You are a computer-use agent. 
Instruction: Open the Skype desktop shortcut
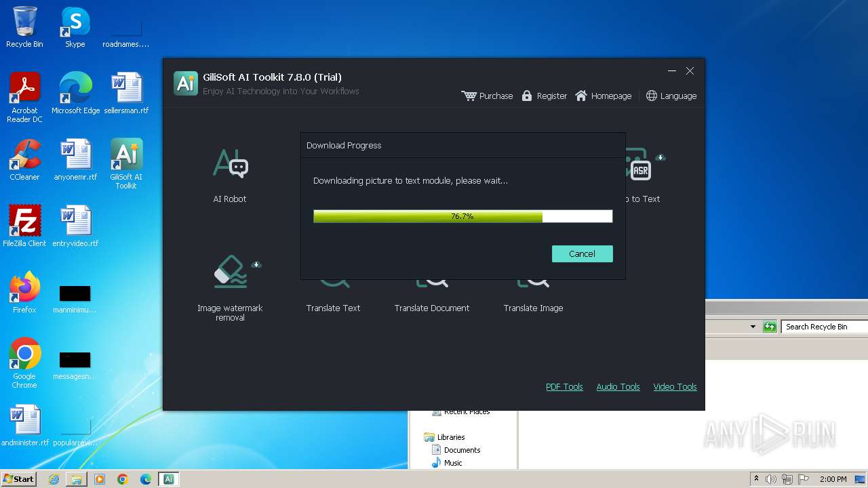tap(75, 27)
